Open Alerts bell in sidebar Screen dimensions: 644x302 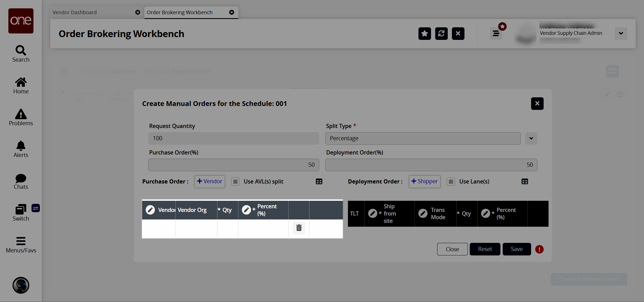click(21, 149)
